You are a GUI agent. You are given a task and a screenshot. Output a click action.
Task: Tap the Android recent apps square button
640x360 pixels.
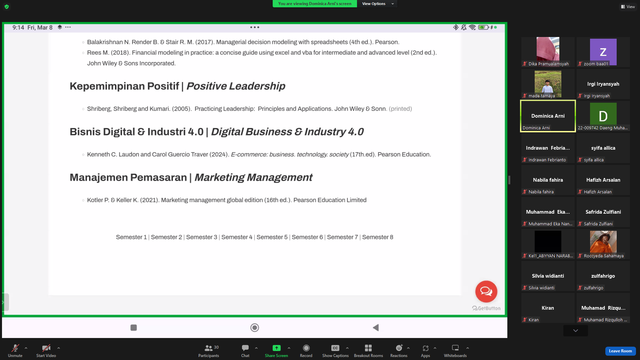(133, 327)
